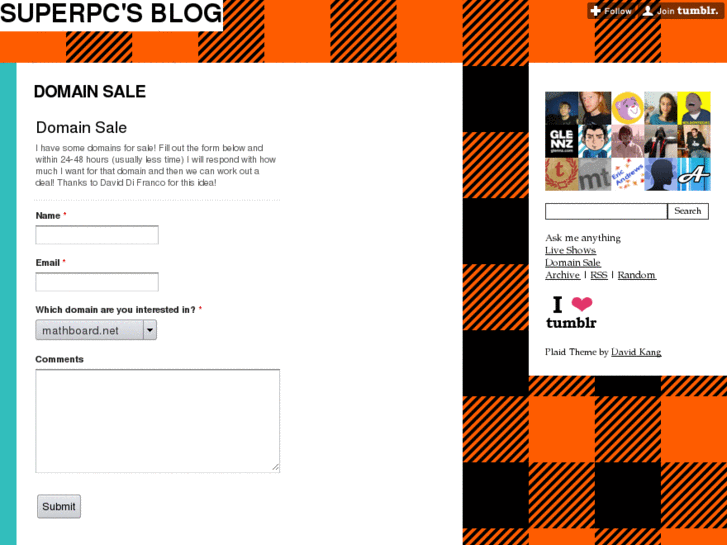Open the silhouette head avatar
Screen dimensions: 727x545
click(661, 174)
